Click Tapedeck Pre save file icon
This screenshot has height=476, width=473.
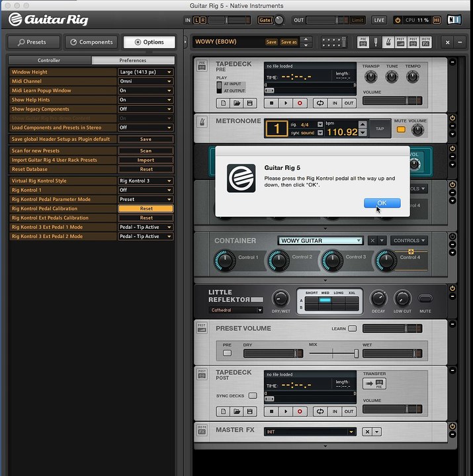click(x=249, y=103)
